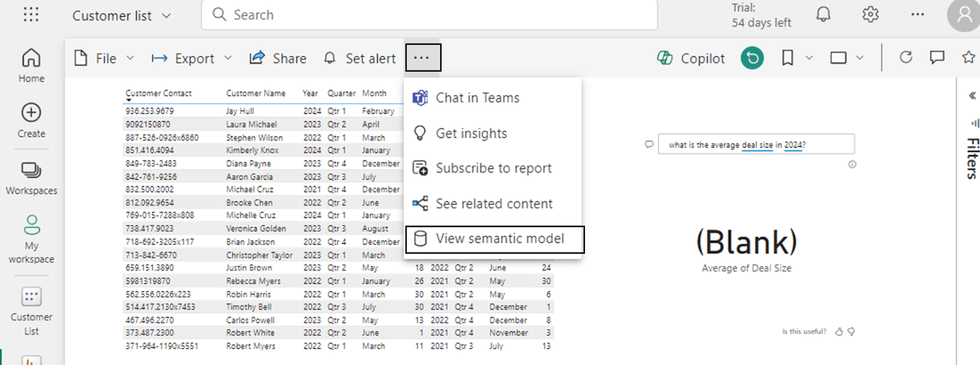
Task: Click thumbs up on Q&A result
Action: [839, 331]
